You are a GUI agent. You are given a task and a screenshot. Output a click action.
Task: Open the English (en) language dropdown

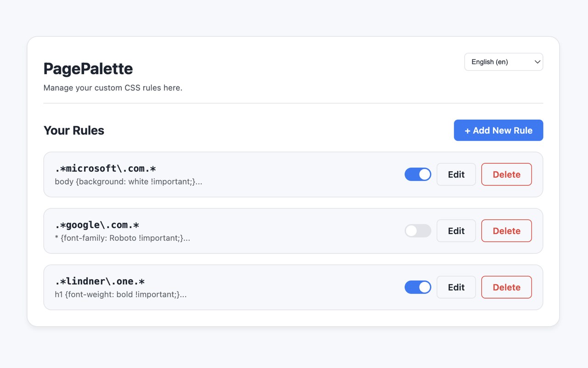click(x=503, y=62)
